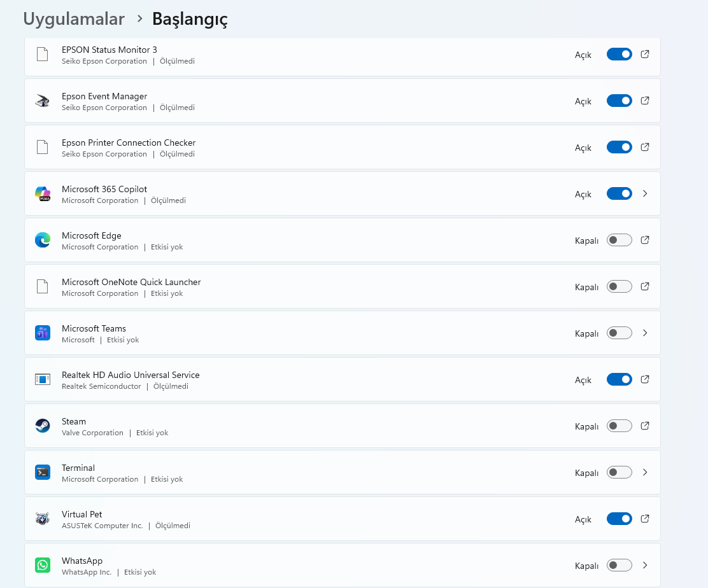The image size is (708, 588).
Task: Turn on Terminal startup toggle
Action: click(619, 472)
